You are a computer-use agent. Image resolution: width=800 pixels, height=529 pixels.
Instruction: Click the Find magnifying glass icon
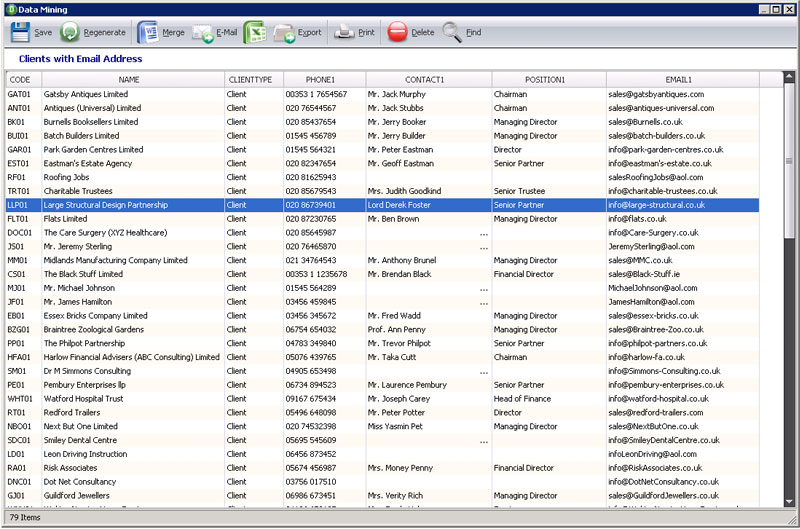(x=452, y=32)
